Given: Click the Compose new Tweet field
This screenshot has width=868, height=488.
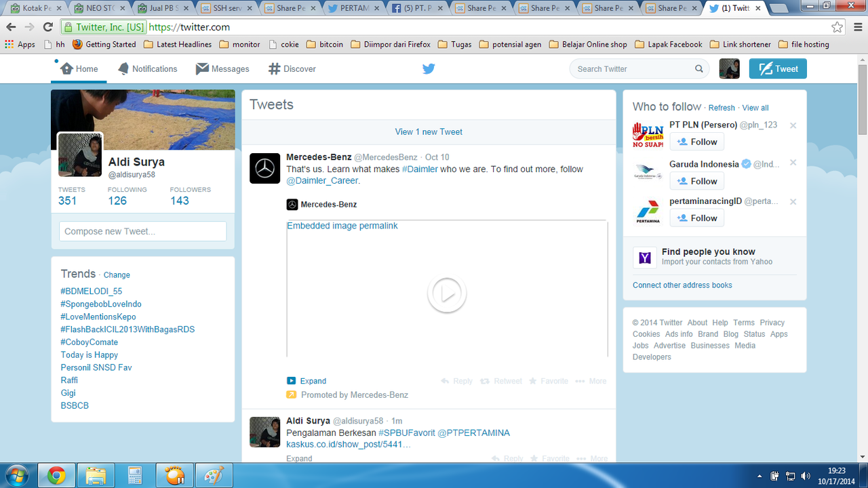Looking at the screenshot, I should pyautogui.click(x=143, y=231).
